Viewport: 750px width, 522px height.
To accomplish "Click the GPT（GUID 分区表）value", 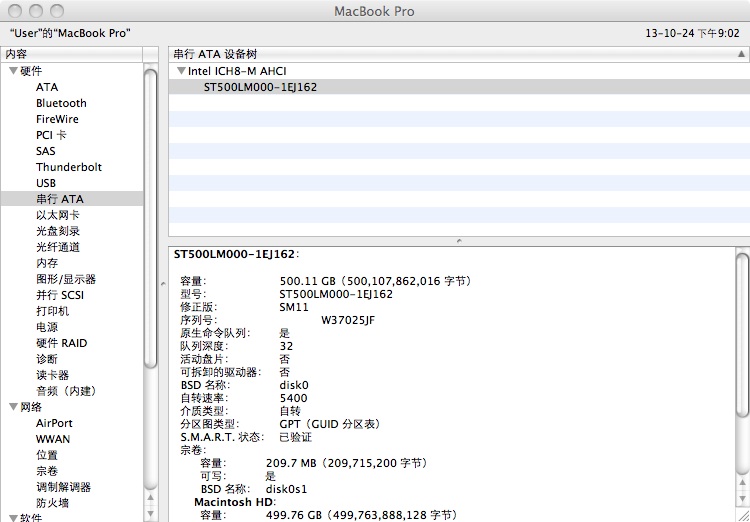I will click(x=330, y=424).
